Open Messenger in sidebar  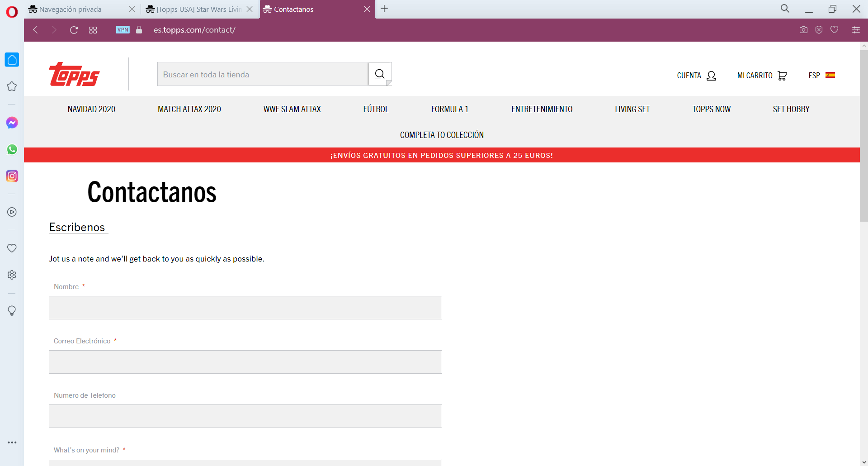(12, 123)
